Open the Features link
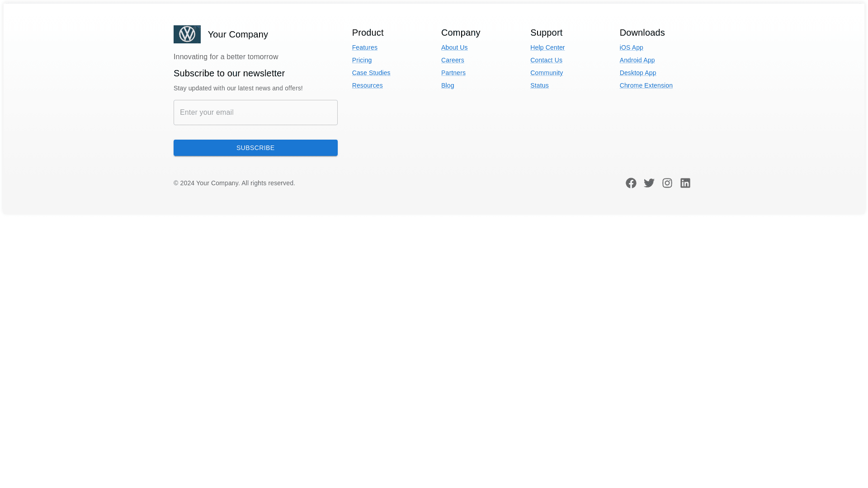 (364, 47)
